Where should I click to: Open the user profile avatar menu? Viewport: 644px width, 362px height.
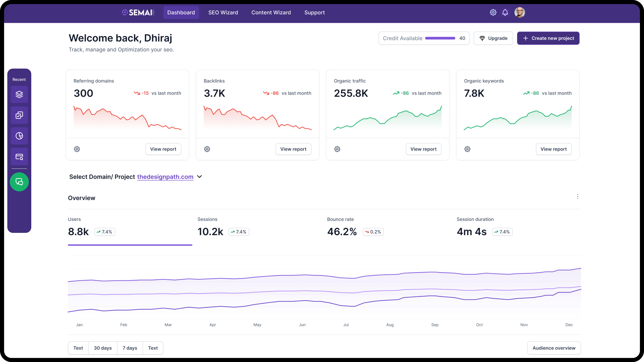pos(520,13)
